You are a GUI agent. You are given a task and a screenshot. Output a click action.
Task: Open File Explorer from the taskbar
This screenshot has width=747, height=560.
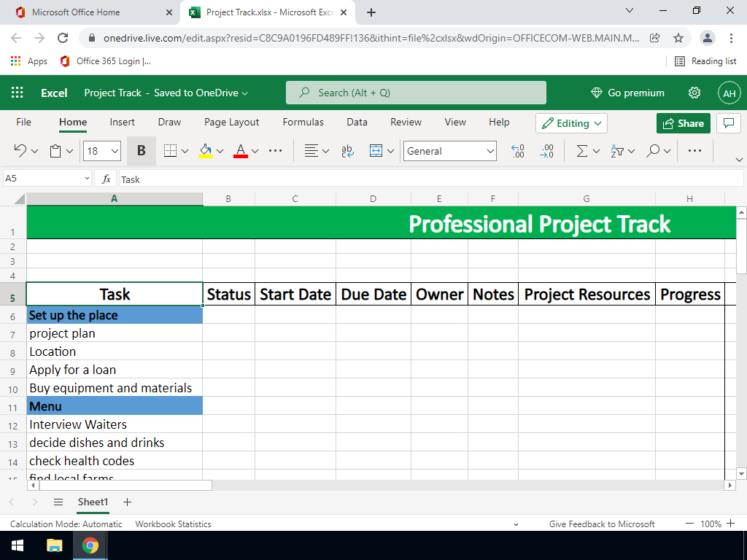pyautogui.click(x=55, y=545)
